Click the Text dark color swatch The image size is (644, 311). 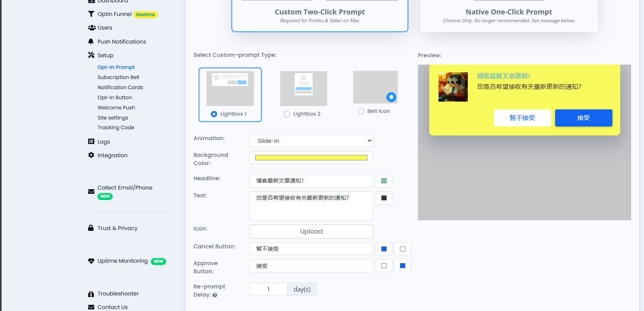click(x=384, y=198)
